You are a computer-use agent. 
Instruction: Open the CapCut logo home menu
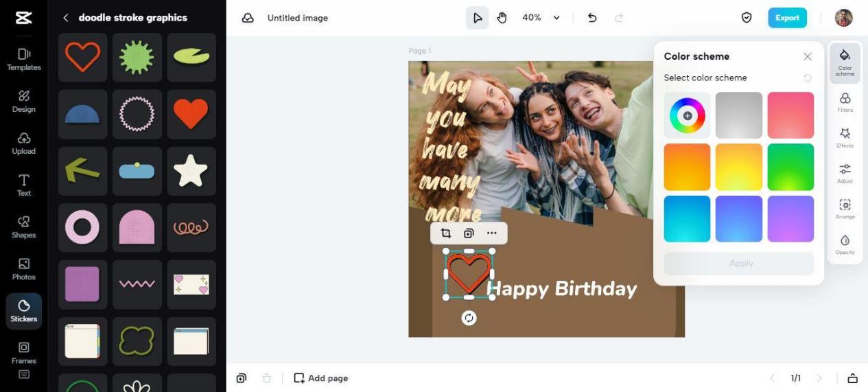tap(23, 18)
